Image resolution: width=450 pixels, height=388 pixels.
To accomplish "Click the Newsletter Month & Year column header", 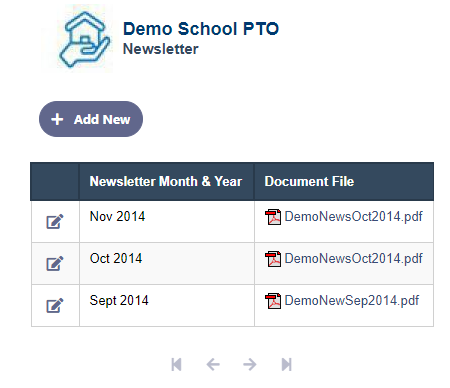I will pyautogui.click(x=166, y=181).
